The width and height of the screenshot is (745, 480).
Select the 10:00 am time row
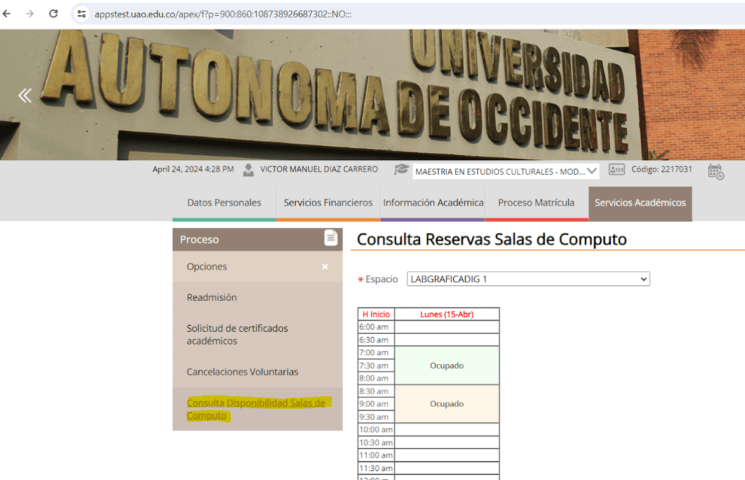coord(428,430)
